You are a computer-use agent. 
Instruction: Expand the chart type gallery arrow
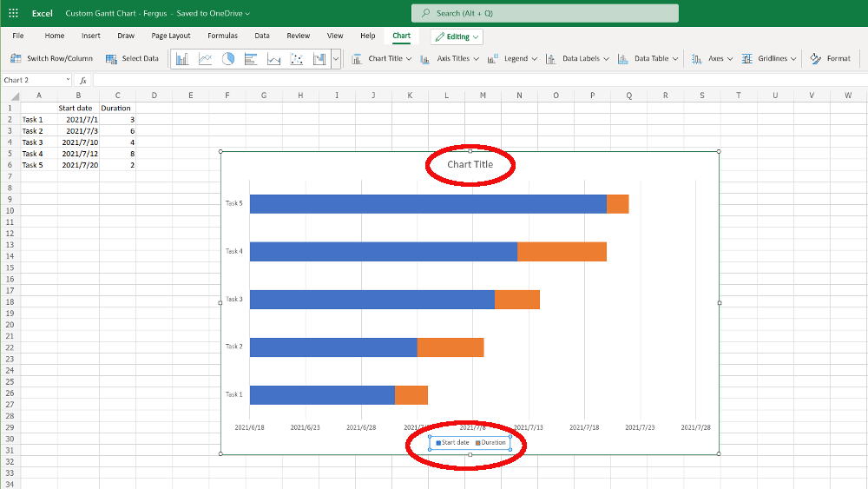[x=335, y=59]
